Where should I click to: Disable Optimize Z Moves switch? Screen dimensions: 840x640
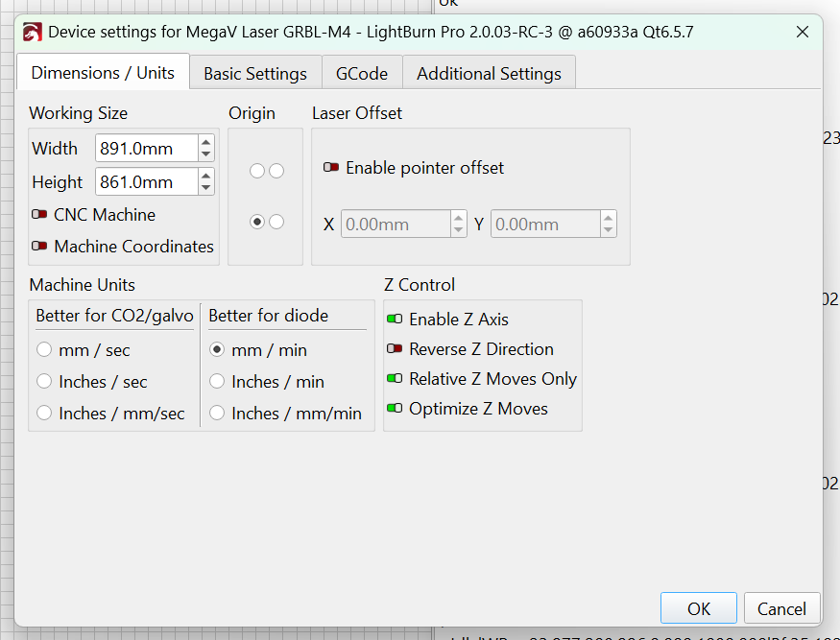pos(395,409)
